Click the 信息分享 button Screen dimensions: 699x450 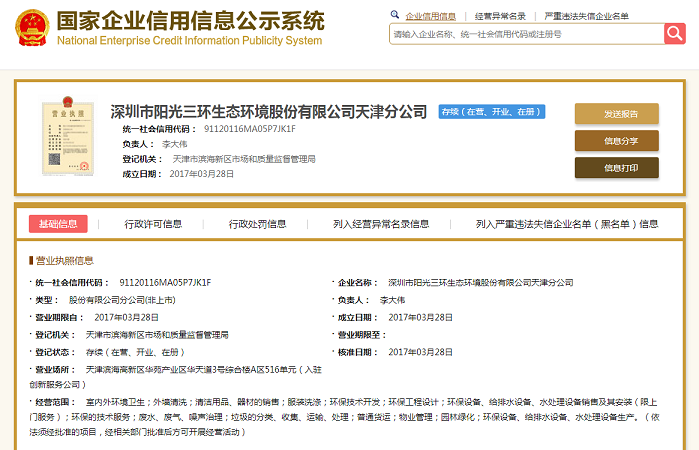[x=616, y=141]
